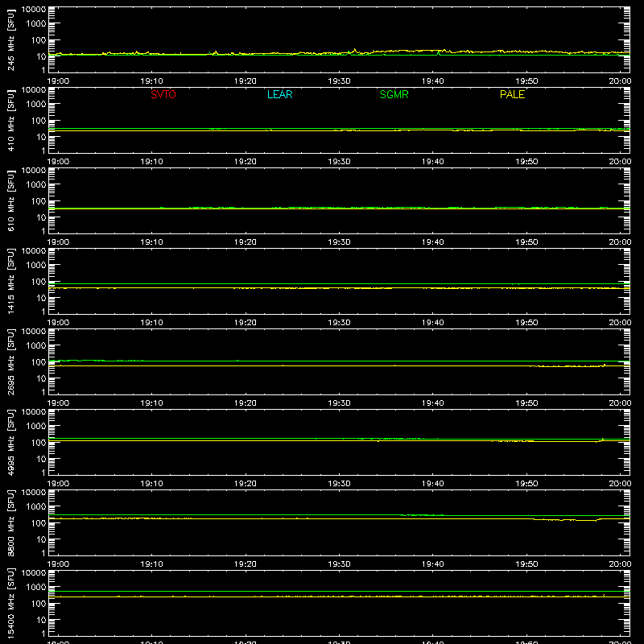644x644 pixels.
Task: Select the 610 MHz [SFU] axis title
Action: click(x=11, y=201)
